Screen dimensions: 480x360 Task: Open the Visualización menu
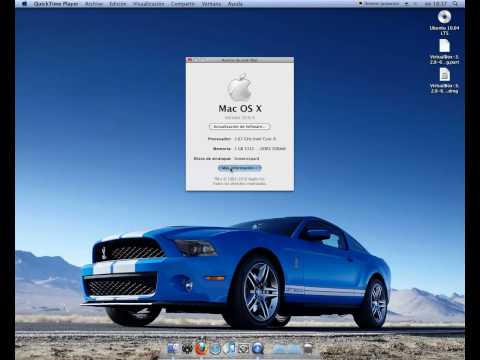149,4
